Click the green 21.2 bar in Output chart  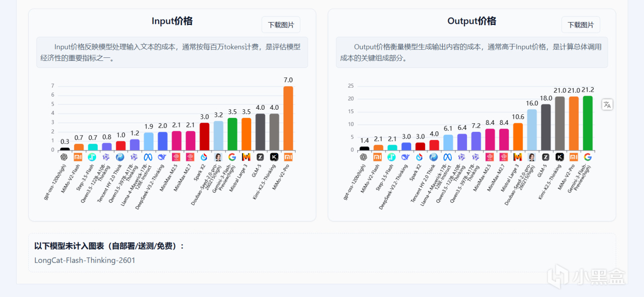tap(588, 123)
